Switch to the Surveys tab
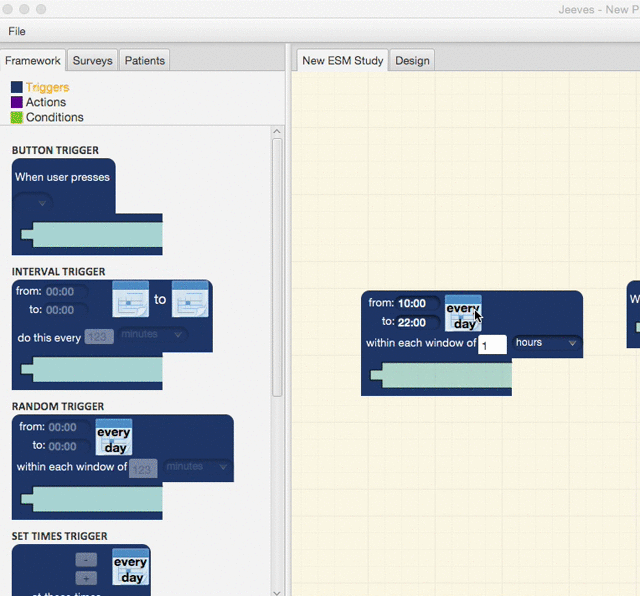 [x=93, y=61]
